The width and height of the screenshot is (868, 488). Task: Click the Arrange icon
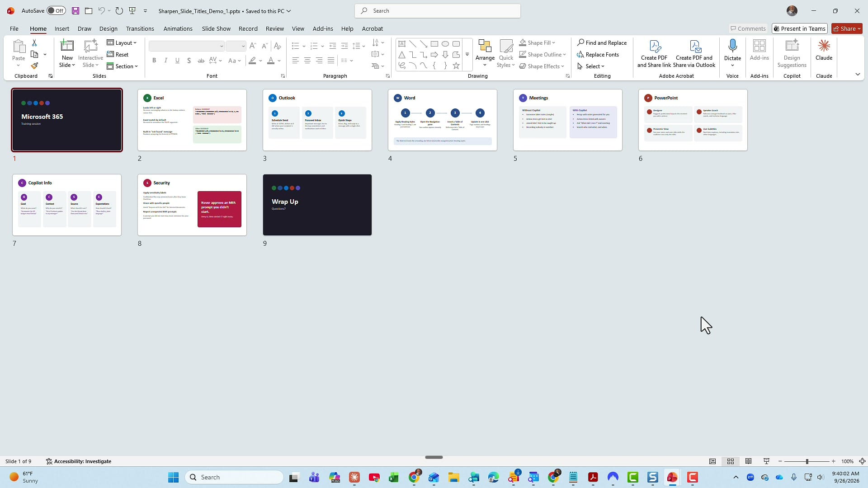tap(485, 47)
